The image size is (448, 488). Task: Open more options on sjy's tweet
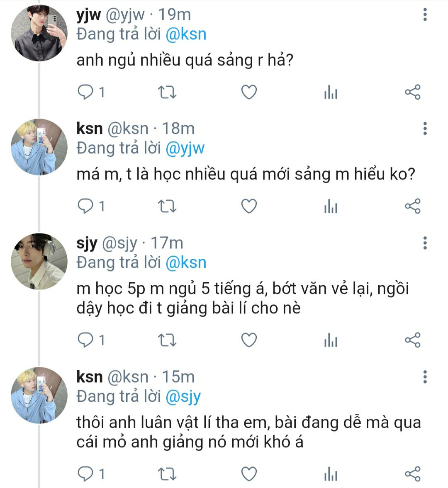tap(425, 243)
